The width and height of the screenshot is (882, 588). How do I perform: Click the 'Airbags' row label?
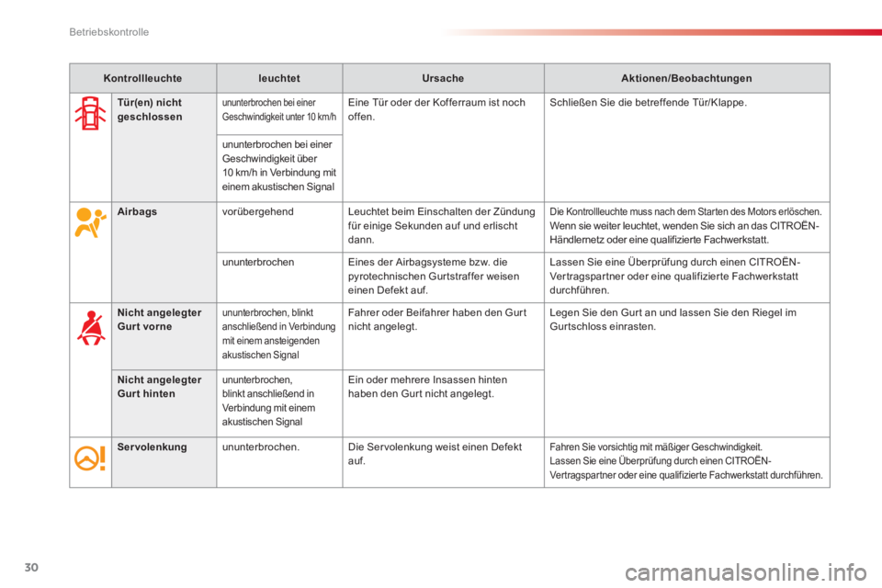click(137, 211)
